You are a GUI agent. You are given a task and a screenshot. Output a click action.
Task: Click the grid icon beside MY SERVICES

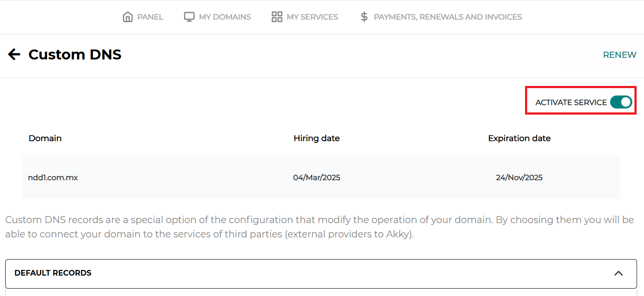tap(277, 17)
